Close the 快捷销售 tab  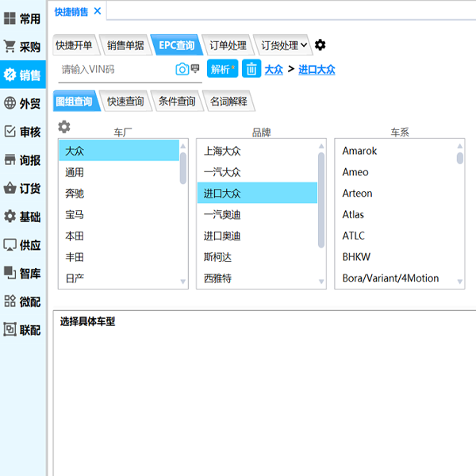98,10
